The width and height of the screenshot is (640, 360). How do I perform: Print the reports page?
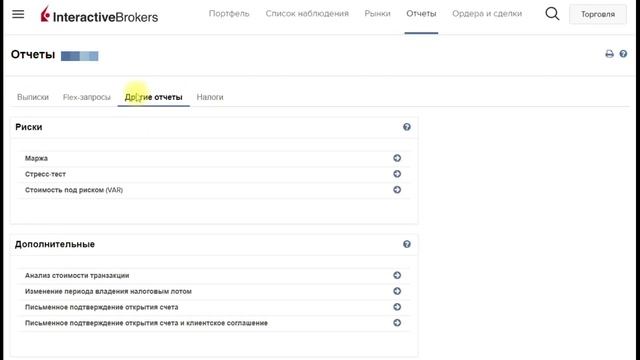[609, 54]
